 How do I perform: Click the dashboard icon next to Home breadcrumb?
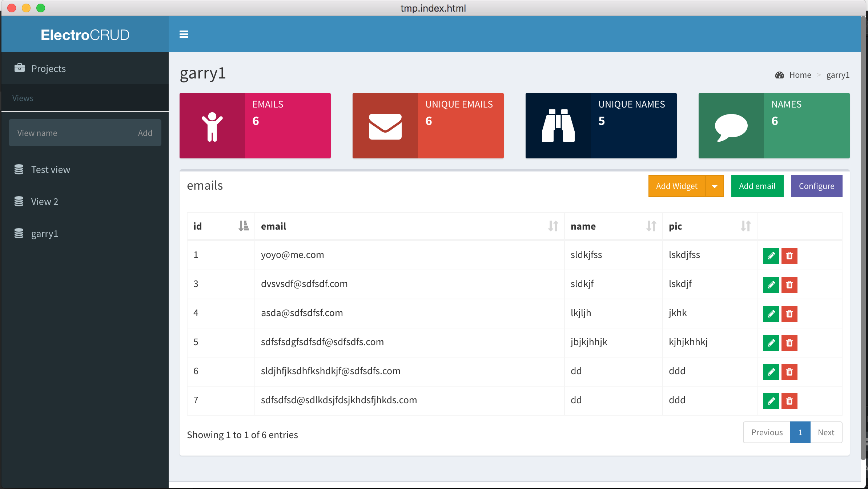point(779,75)
